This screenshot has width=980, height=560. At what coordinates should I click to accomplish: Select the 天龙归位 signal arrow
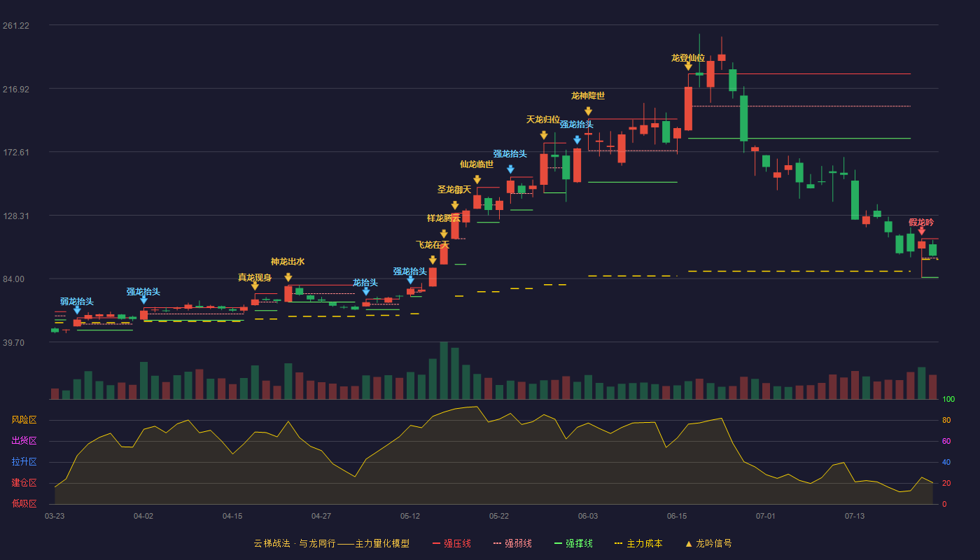[544, 135]
